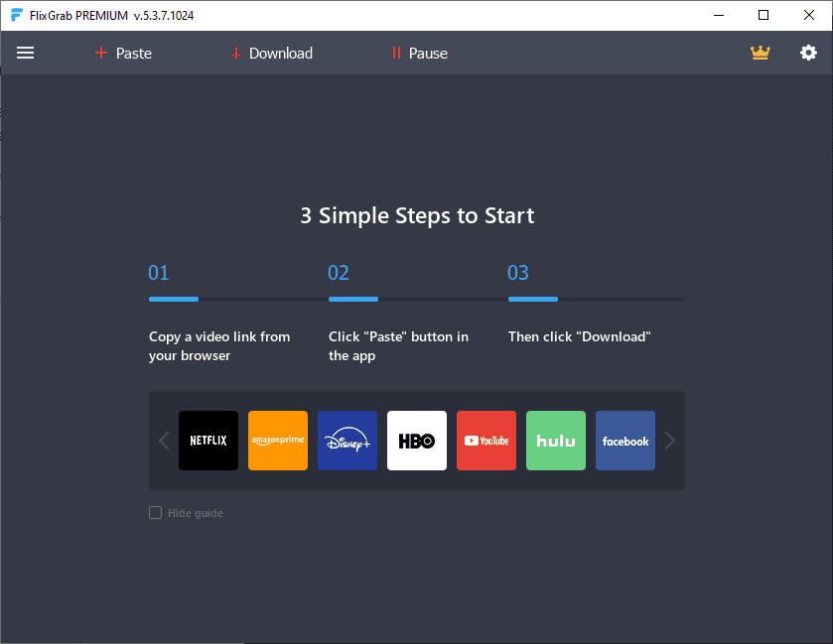This screenshot has height=644, width=833.
Task: Select the Hulu service tile
Action: pos(556,441)
